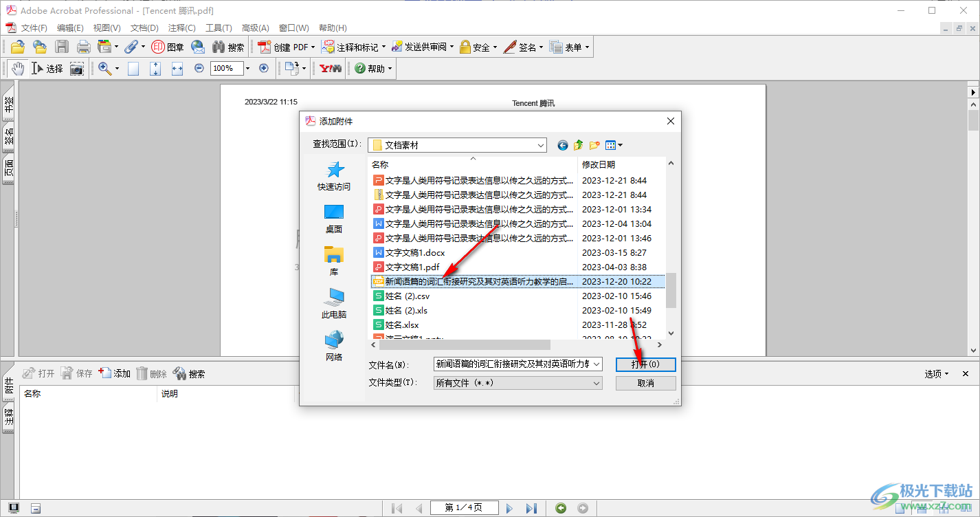Open the 文件类型 combo box
980x517 pixels.
coord(518,383)
